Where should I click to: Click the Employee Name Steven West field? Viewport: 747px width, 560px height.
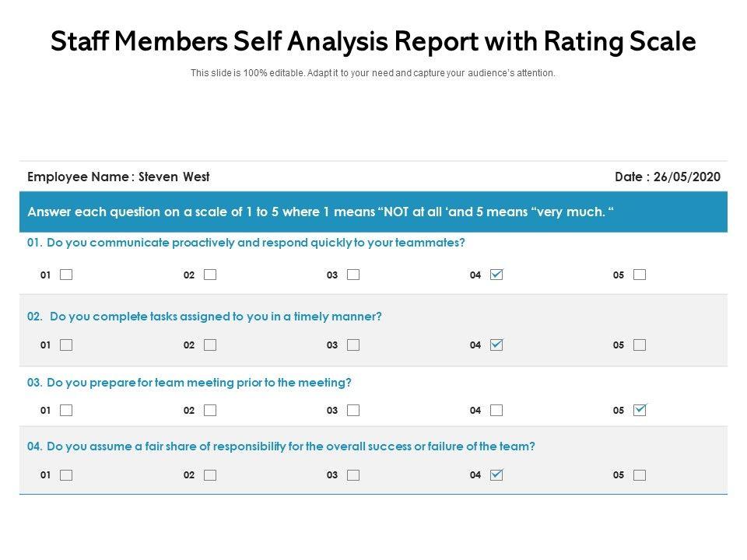tap(118, 177)
